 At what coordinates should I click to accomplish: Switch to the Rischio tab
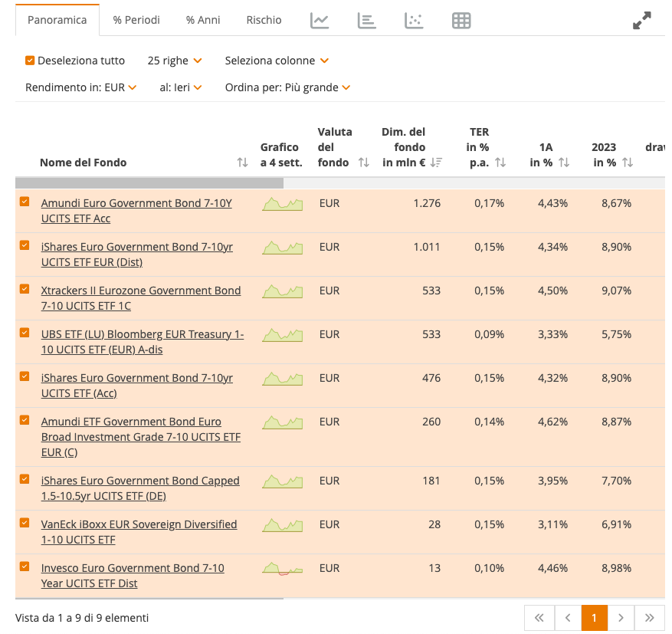264,21
